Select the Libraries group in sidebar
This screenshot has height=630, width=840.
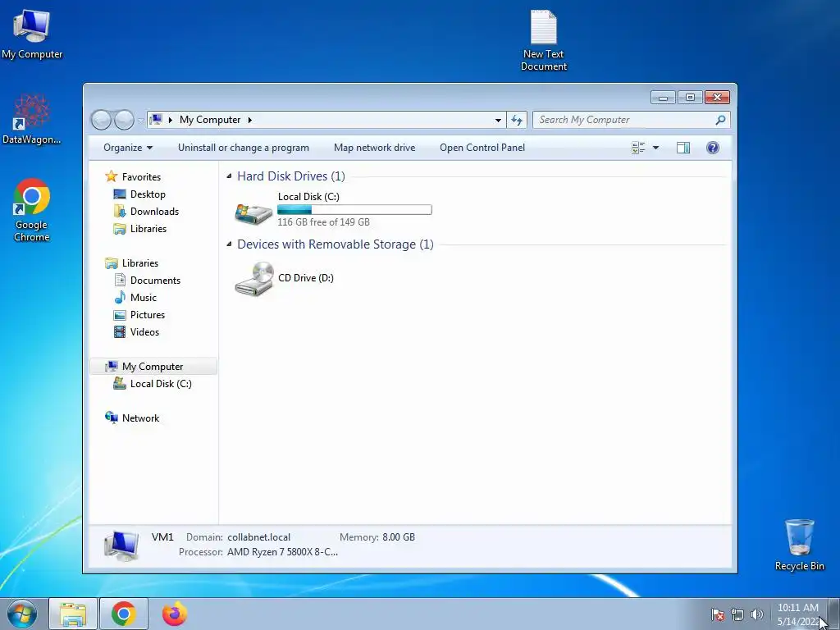click(139, 263)
